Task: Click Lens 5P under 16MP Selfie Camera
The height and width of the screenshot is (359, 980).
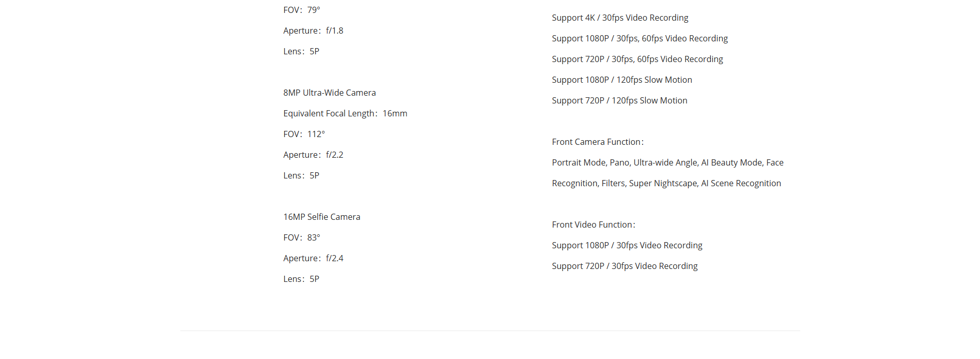Action: pos(301,279)
